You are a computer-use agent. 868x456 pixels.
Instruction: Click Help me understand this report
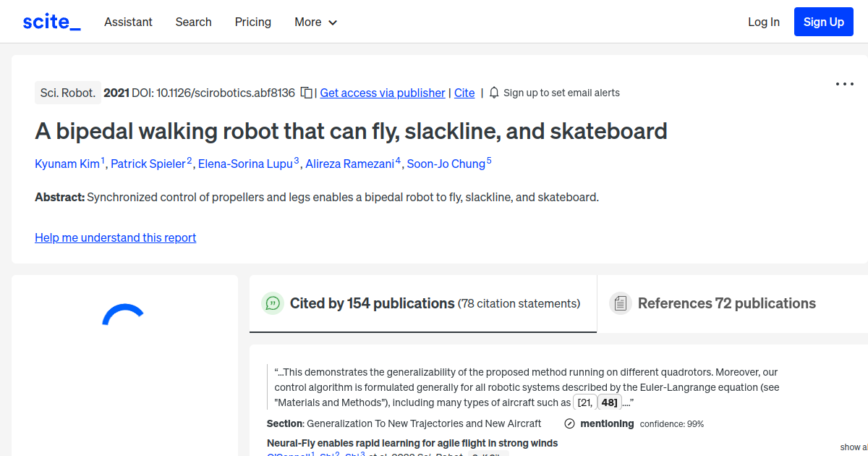click(115, 237)
